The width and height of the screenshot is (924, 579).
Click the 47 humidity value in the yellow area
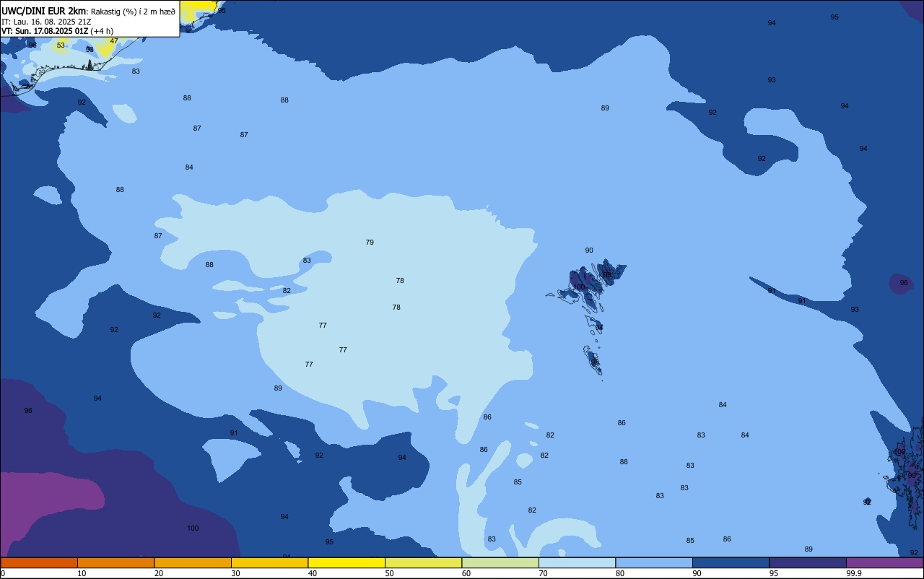[114, 41]
